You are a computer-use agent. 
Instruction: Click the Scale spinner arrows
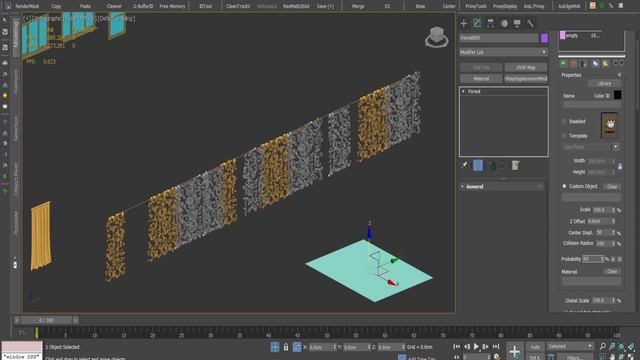pos(613,210)
